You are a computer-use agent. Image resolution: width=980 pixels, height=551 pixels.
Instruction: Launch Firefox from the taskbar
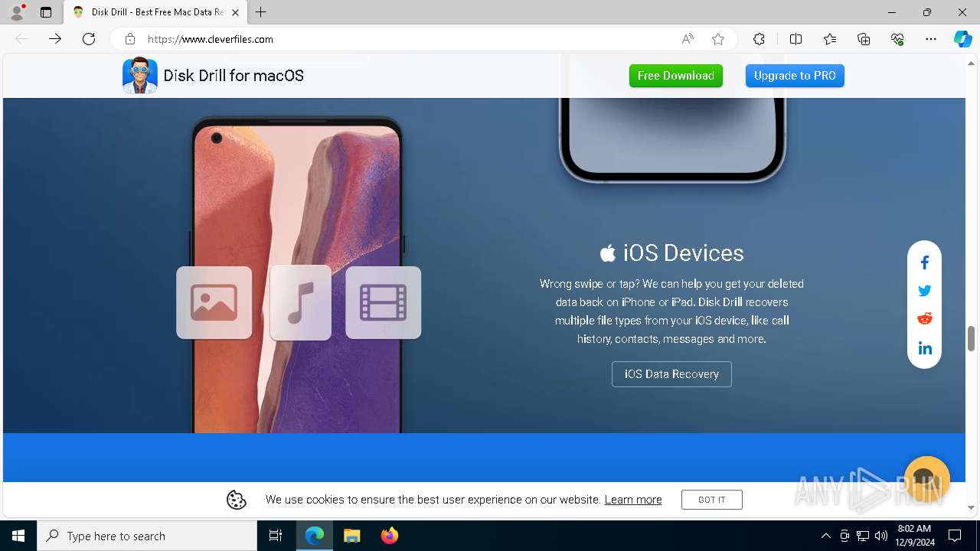click(390, 536)
